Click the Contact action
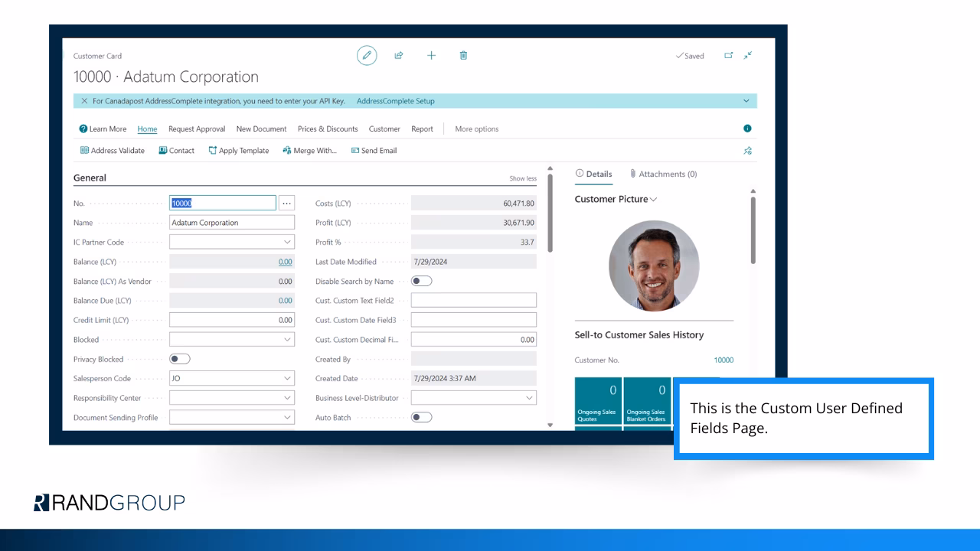The width and height of the screenshot is (980, 551). click(177, 151)
